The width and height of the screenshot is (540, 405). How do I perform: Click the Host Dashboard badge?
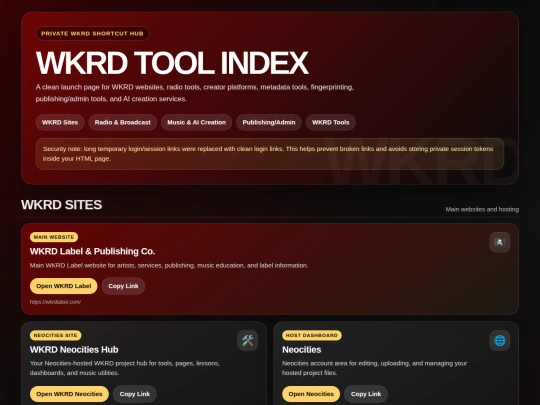[312, 335]
